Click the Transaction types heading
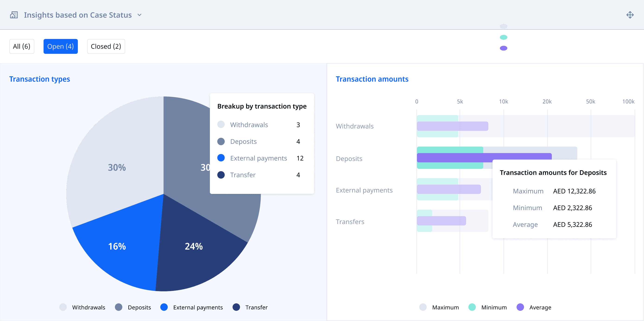 (x=40, y=79)
